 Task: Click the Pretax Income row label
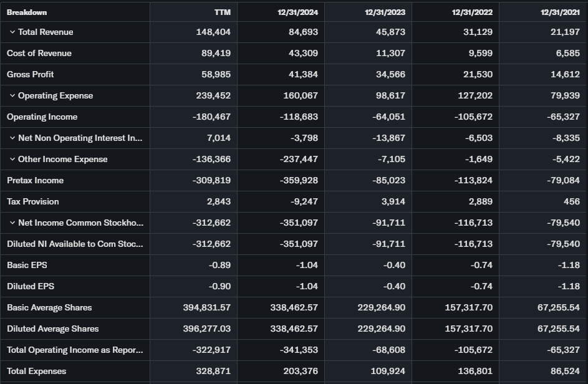pyautogui.click(x=36, y=180)
